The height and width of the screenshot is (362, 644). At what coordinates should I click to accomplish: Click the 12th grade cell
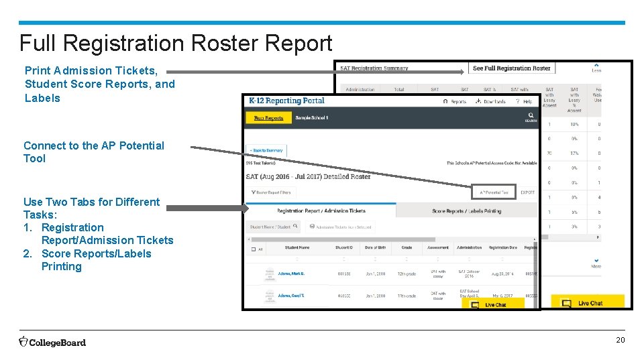pyautogui.click(x=407, y=274)
